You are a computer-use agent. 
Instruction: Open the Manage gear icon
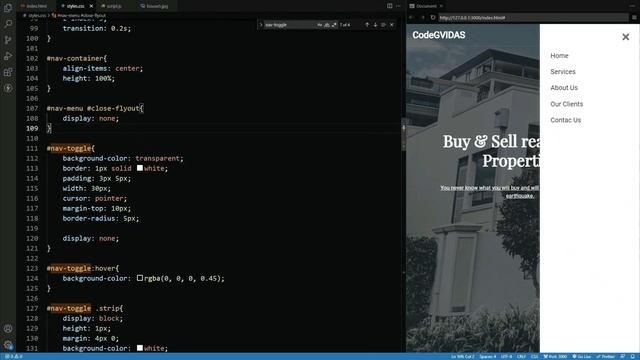[x=8, y=345]
